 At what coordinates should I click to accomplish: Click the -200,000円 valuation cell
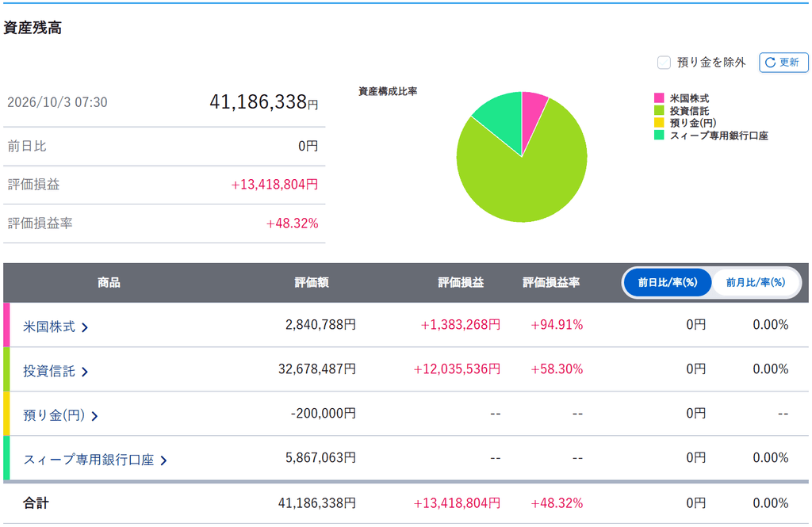coord(324,414)
